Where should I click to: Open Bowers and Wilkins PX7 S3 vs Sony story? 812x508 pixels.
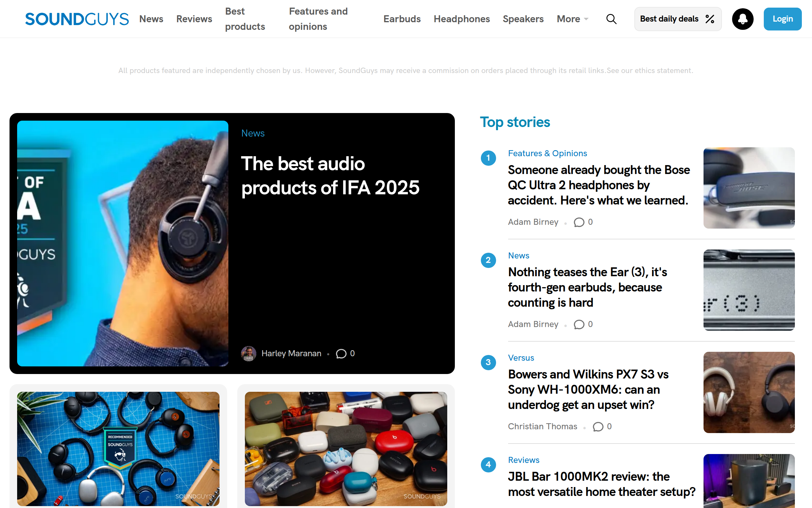click(x=588, y=389)
